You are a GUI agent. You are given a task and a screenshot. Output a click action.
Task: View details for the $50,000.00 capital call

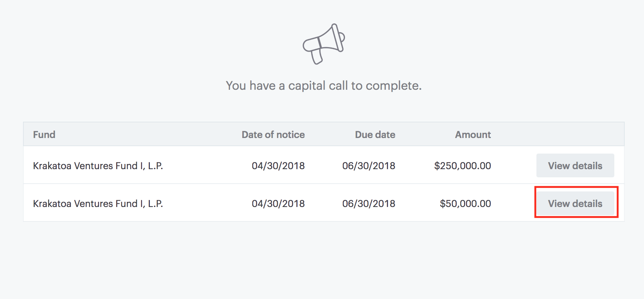pyautogui.click(x=575, y=203)
